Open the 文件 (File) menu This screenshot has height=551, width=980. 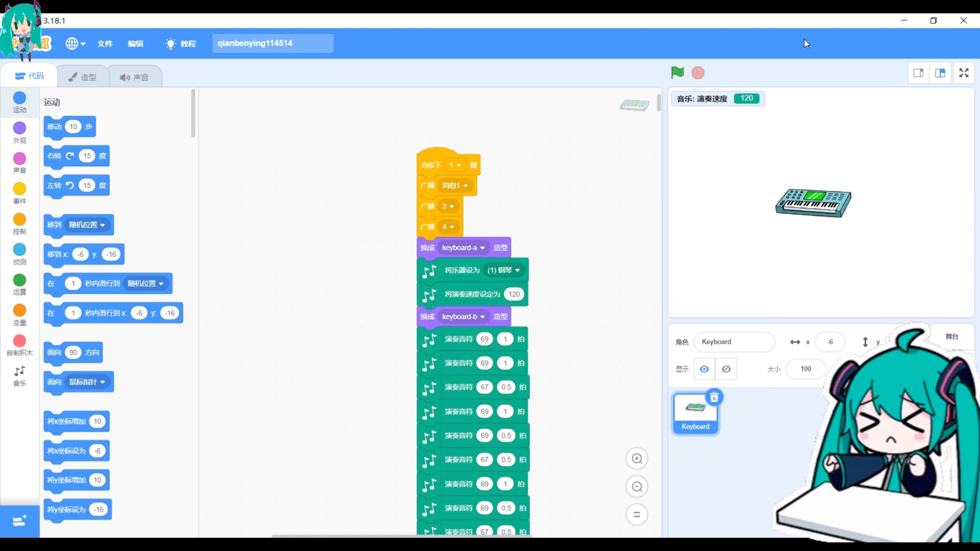(105, 43)
